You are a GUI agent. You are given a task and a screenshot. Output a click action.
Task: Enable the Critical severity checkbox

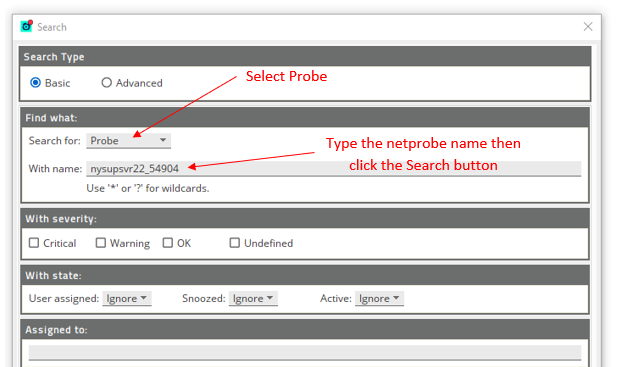[x=34, y=243]
